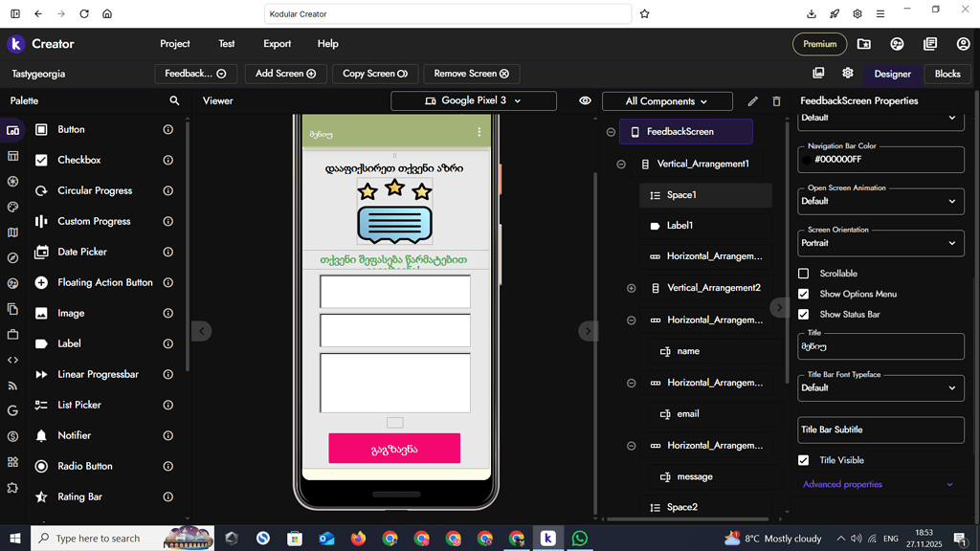Select the Notifier component in Palette

(75, 435)
